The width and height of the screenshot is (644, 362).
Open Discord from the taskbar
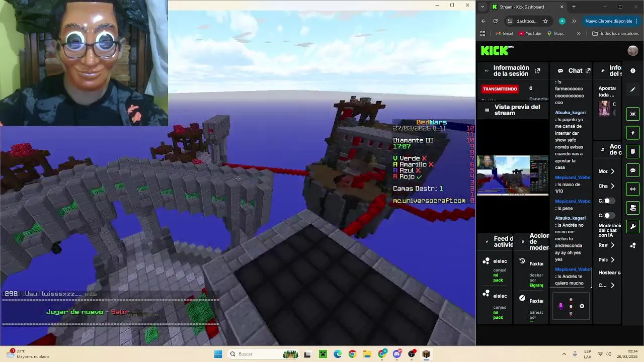(397, 354)
